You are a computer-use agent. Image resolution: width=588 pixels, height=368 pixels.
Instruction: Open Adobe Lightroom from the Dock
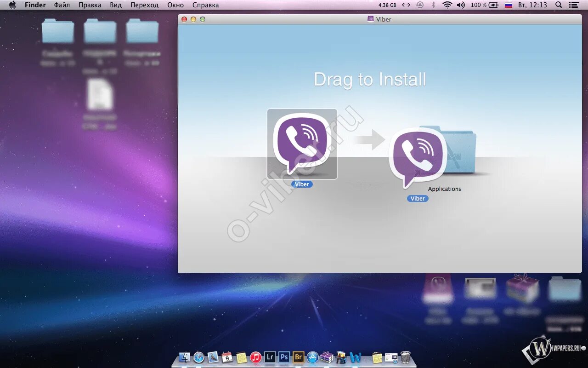270,357
